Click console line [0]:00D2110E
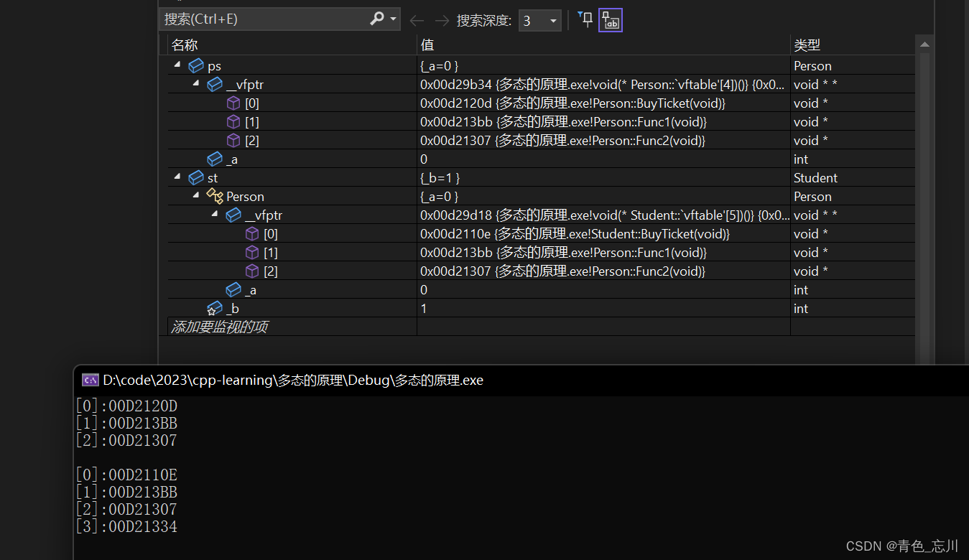Viewport: 969px width, 560px height. pos(126,475)
